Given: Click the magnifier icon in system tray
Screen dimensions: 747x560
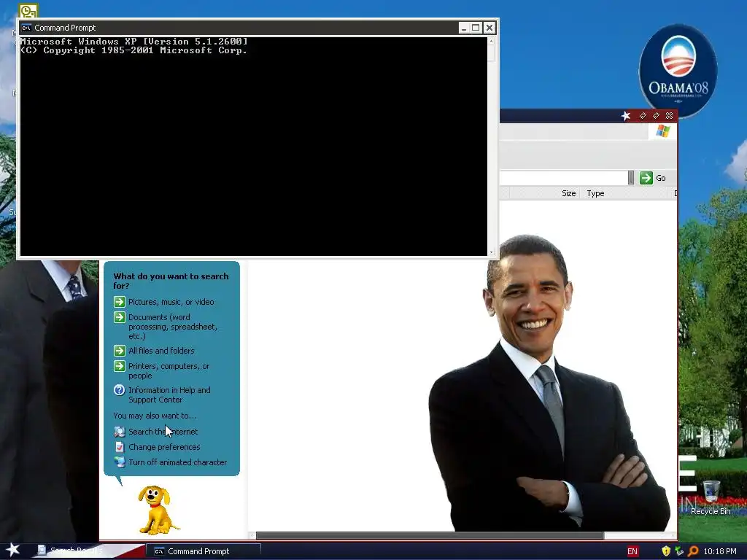Looking at the screenshot, I should (x=693, y=551).
